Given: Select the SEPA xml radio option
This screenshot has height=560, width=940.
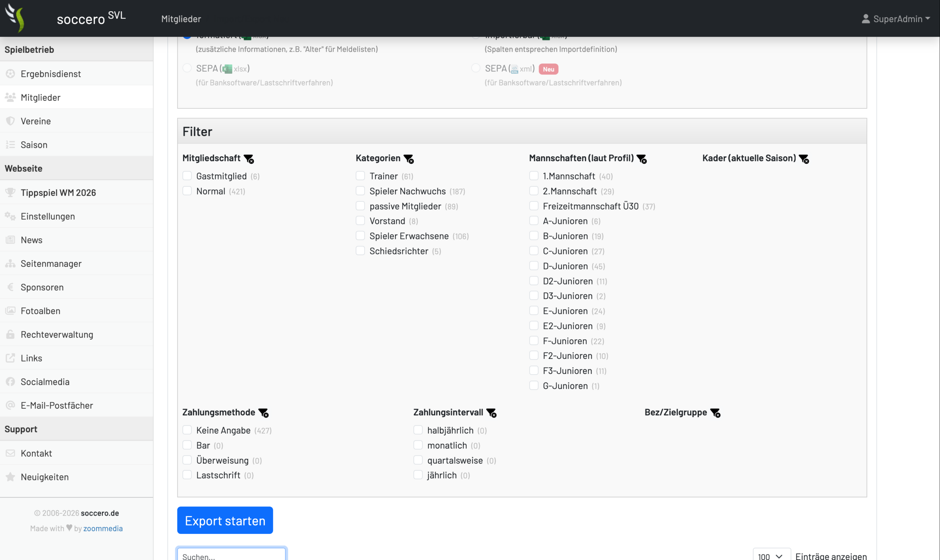Looking at the screenshot, I should pyautogui.click(x=476, y=68).
